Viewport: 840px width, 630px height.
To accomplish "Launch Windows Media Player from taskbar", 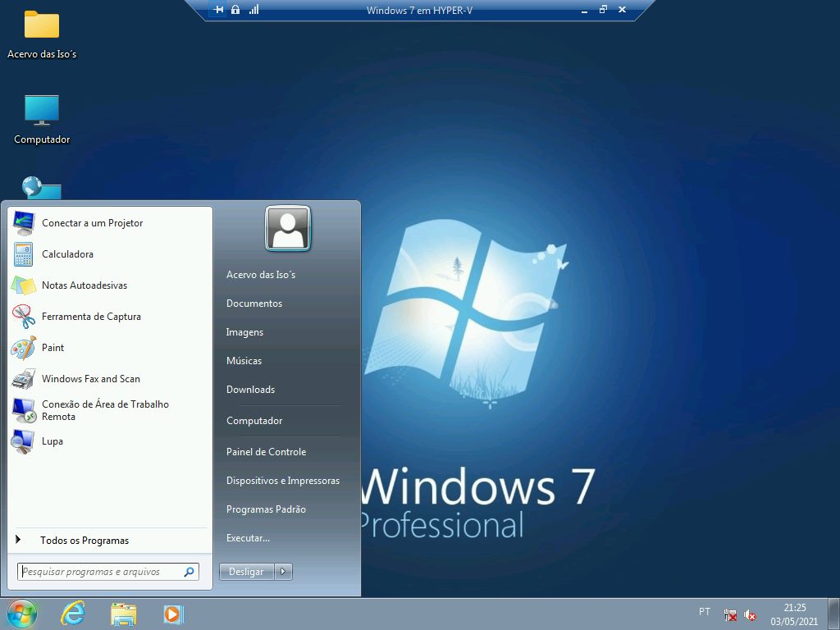I will [174, 614].
